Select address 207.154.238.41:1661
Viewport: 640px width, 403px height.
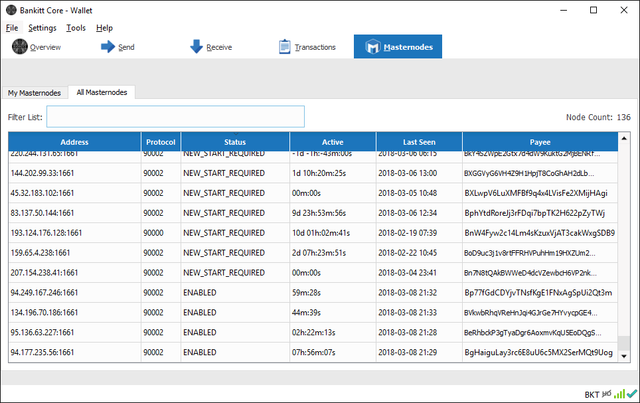(x=44, y=273)
